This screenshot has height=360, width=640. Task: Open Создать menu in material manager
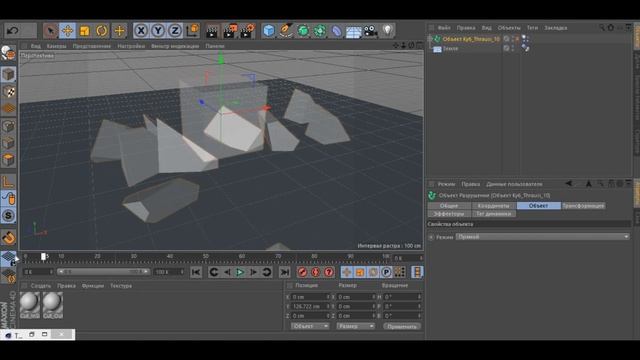[41, 286]
